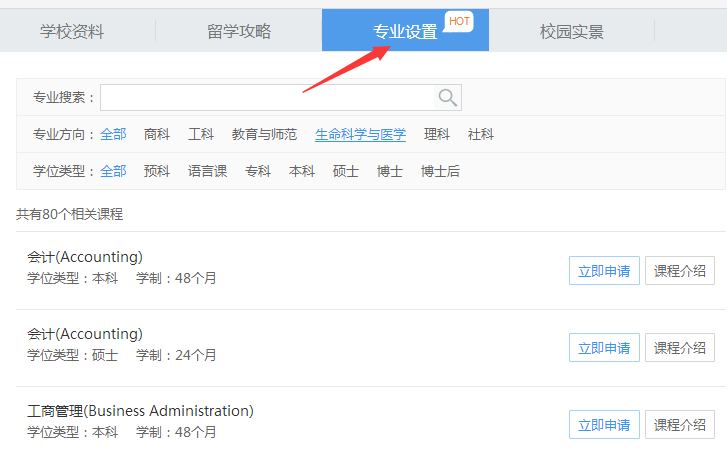Filter degree type by 预科
Image resolution: width=727 pixels, height=453 pixels.
tap(157, 171)
